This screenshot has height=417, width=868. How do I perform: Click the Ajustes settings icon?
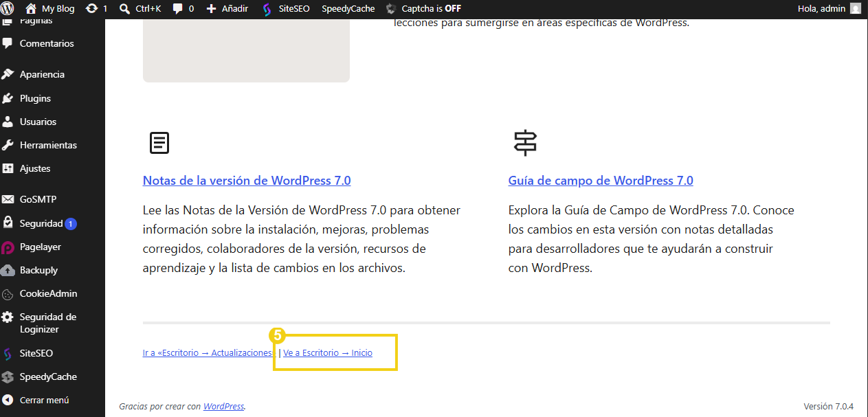pos(8,168)
